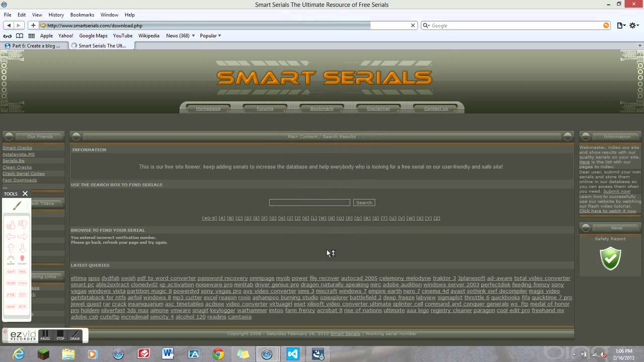
Task: Open the Apple bookmark
Action: (x=46, y=36)
